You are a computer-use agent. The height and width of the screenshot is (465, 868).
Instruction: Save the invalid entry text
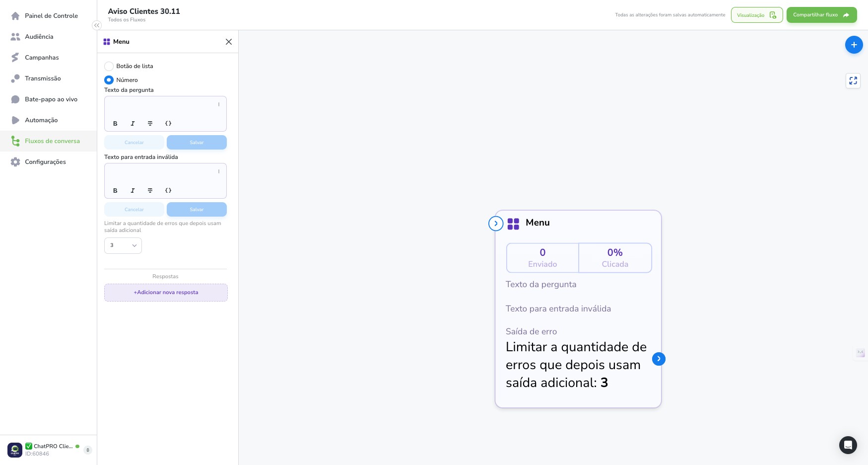(x=197, y=210)
